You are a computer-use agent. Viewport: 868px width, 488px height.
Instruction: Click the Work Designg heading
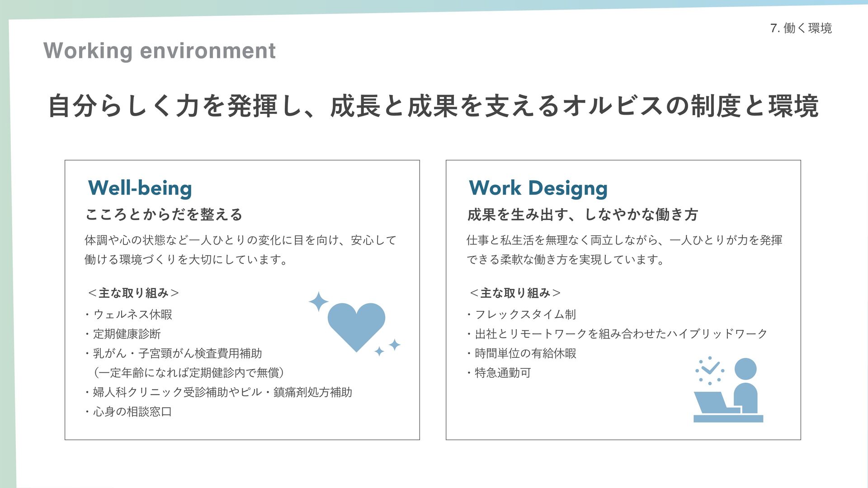[x=538, y=188]
